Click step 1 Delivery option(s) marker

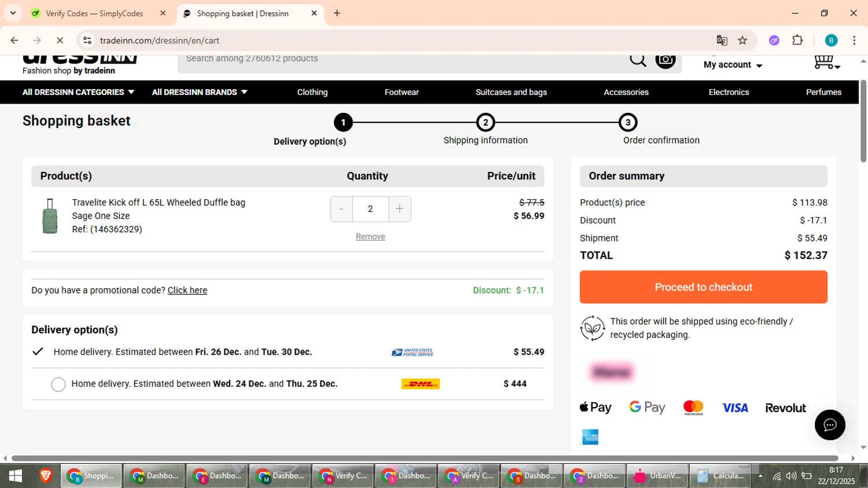pyautogui.click(x=343, y=122)
